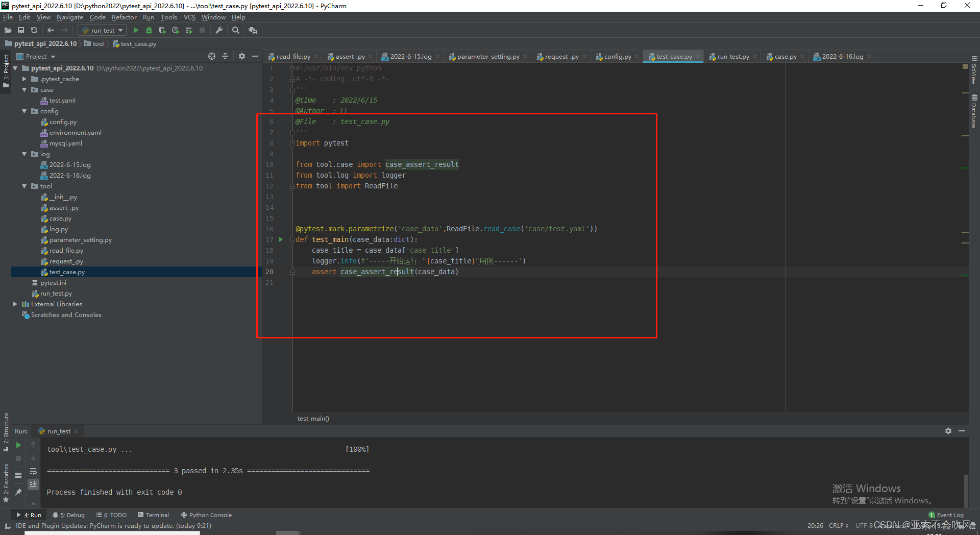Open Search Everywhere magnifier icon
This screenshot has width=980, height=535.
(236, 31)
